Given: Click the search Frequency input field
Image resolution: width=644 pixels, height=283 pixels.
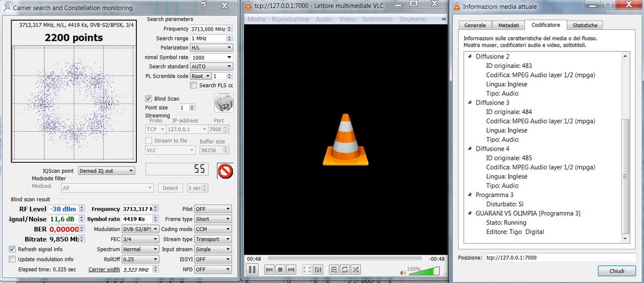Looking at the screenshot, I should 208,29.
